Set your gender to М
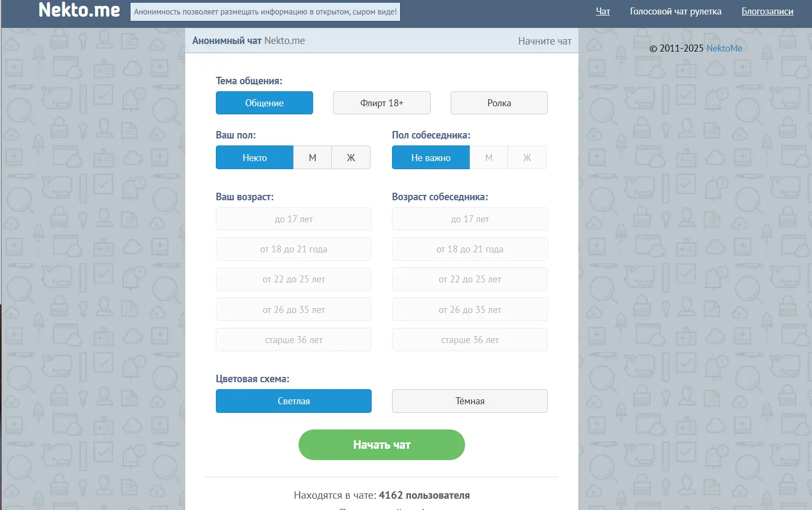Viewport: 812px width, 510px height. (x=313, y=158)
